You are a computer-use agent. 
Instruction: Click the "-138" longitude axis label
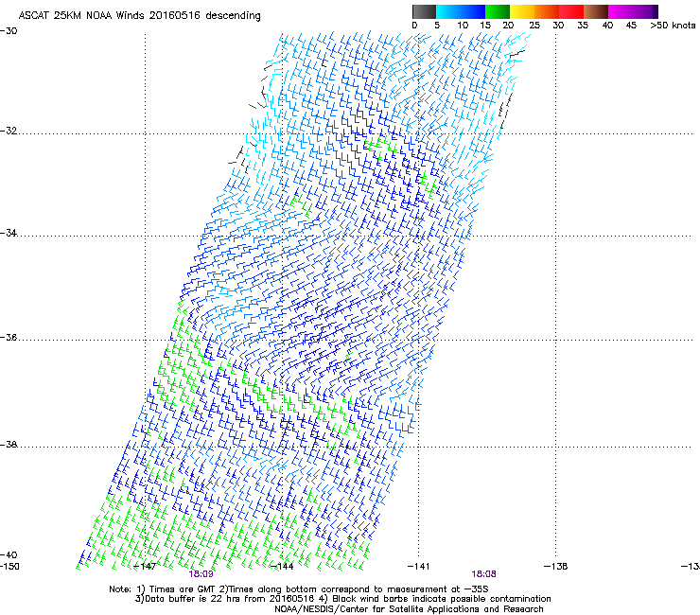(x=556, y=567)
